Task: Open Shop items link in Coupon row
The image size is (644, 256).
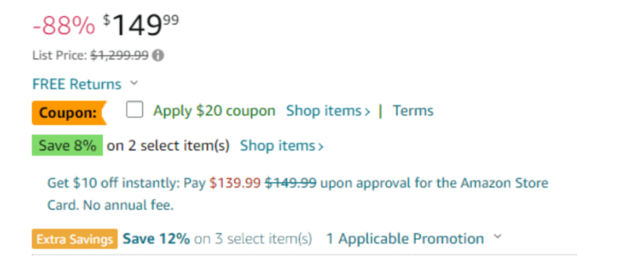Action: tap(328, 111)
